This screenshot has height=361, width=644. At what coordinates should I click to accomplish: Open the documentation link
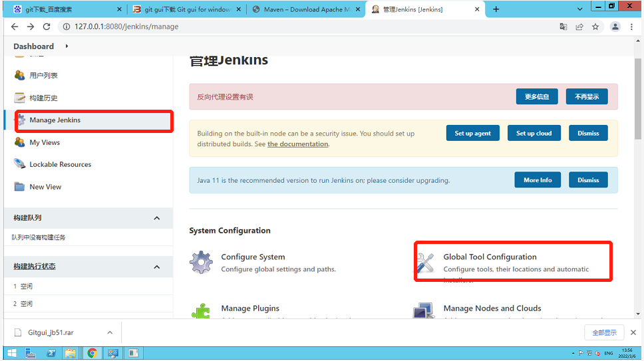tap(298, 144)
